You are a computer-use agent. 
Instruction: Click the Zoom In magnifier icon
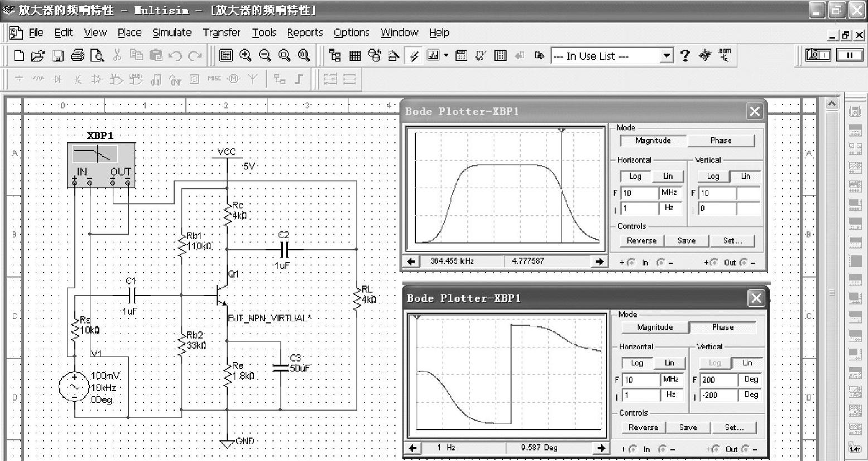245,55
